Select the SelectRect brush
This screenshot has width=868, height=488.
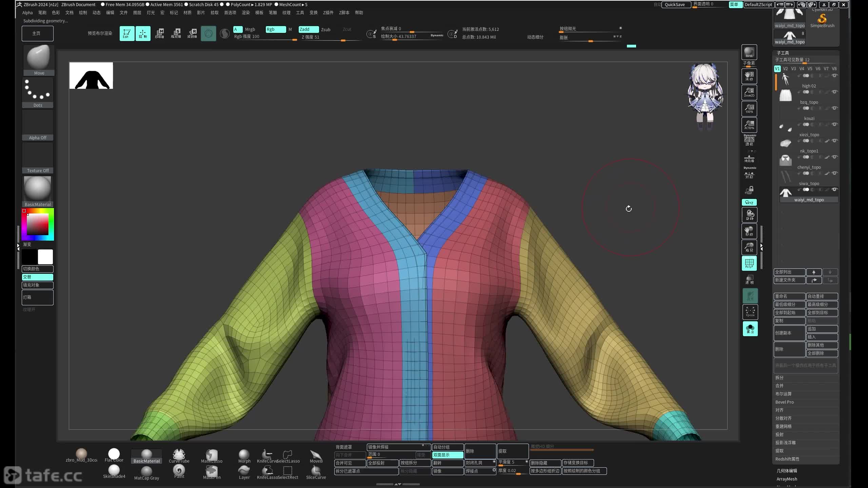pyautogui.click(x=288, y=472)
